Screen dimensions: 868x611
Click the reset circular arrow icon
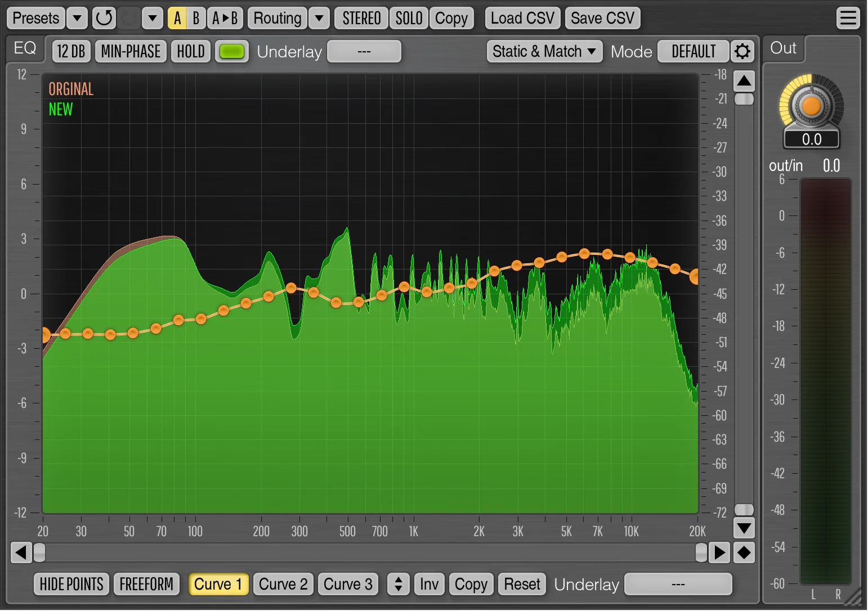point(104,18)
